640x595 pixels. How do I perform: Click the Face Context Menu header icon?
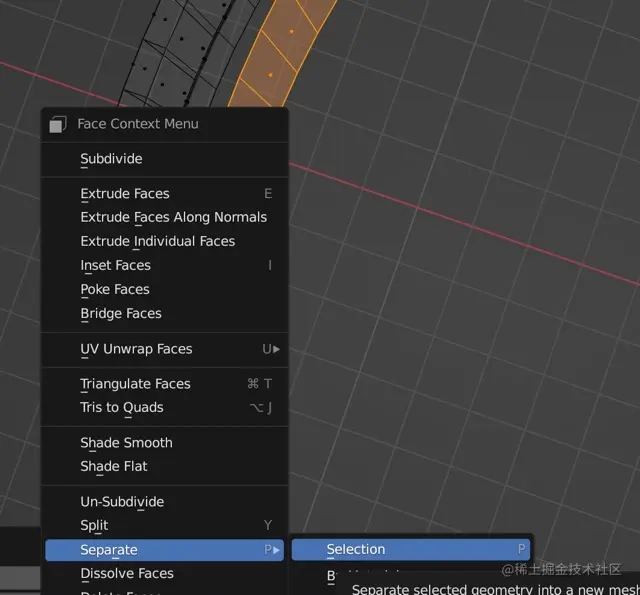coord(58,124)
